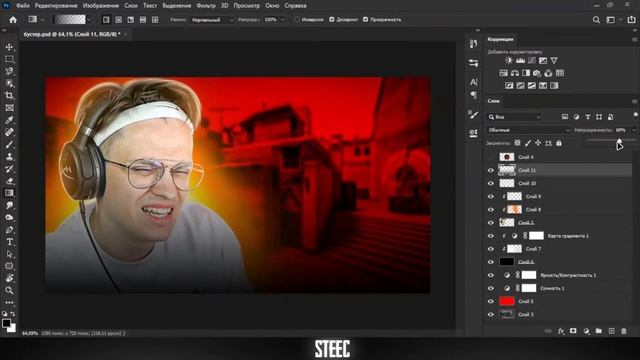The image size is (640, 360).
Task: Open the Файл menu
Action: [x=22, y=6]
